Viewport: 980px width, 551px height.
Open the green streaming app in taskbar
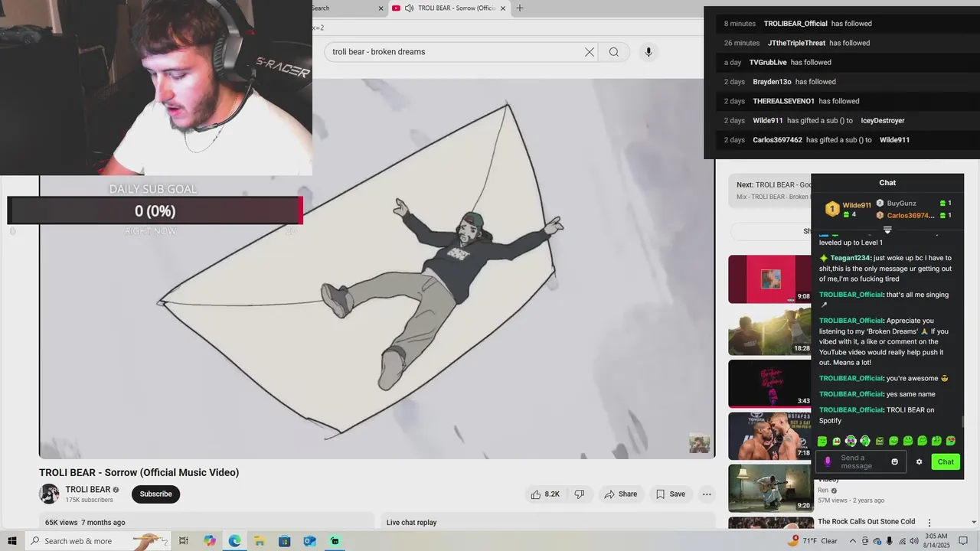(335, 541)
